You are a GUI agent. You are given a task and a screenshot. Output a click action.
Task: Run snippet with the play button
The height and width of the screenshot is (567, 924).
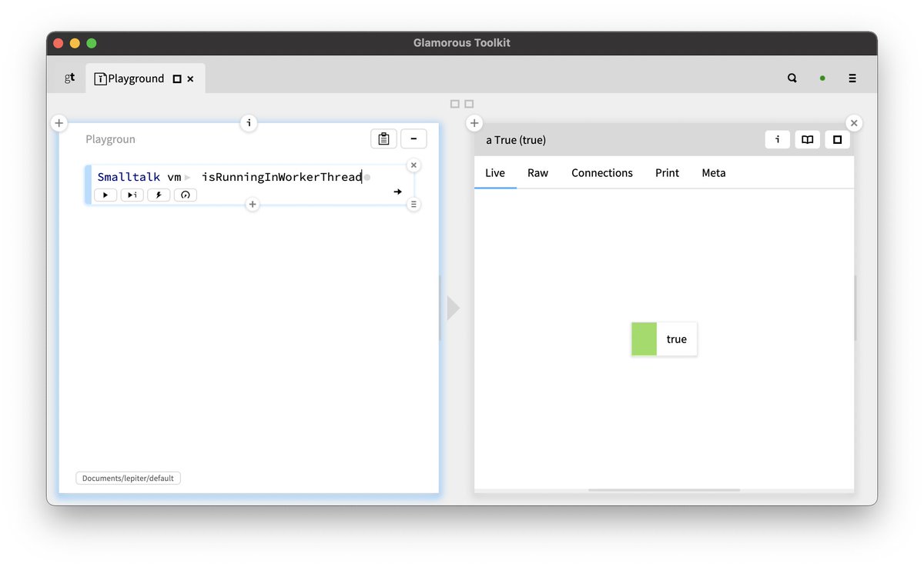click(105, 195)
